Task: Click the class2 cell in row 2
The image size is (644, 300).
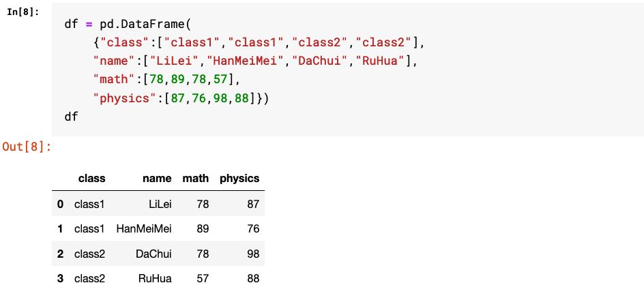Action: [x=89, y=254]
